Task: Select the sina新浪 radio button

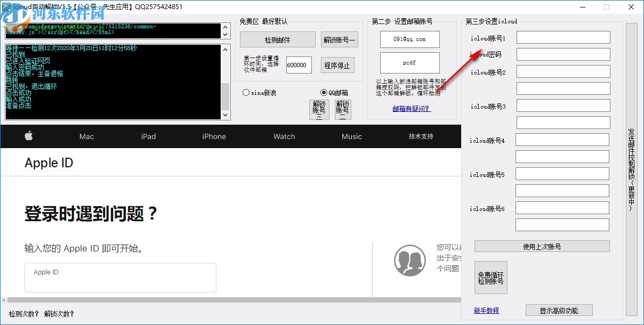Action: point(246,92)
